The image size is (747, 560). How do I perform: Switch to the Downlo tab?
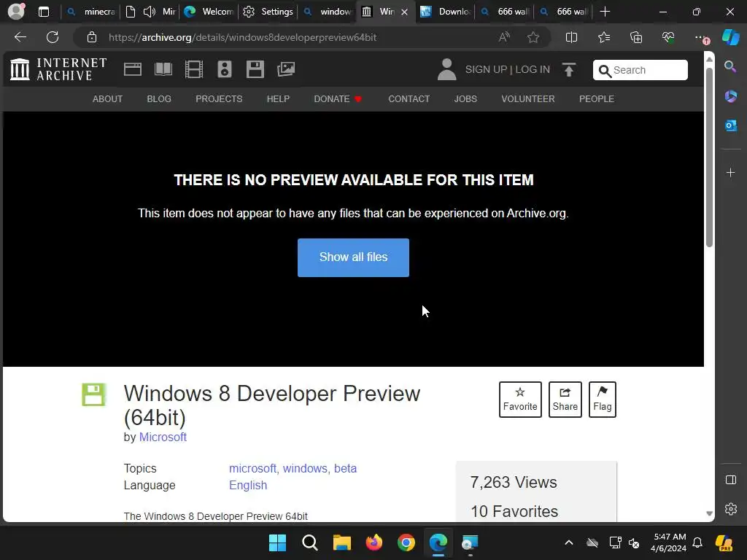[446, 12]
